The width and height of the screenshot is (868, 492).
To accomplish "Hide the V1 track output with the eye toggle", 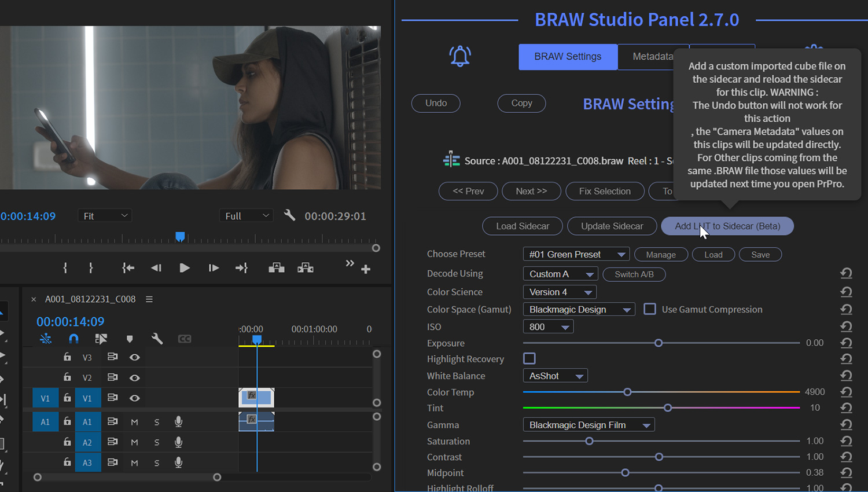I will (x=135, y=398).
